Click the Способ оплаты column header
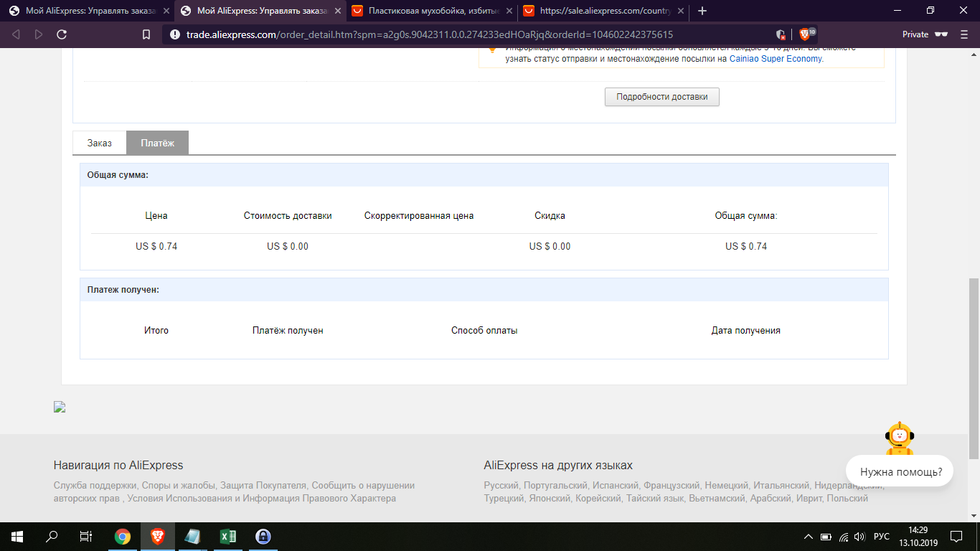 (484, 330)
